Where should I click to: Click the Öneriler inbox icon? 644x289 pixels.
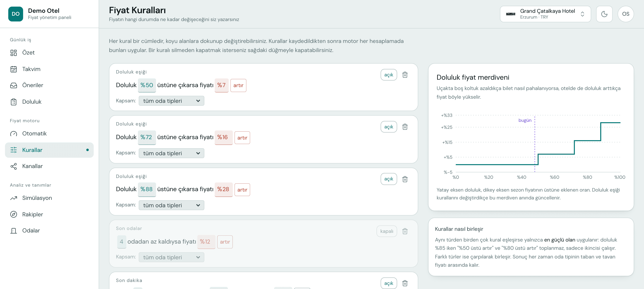click(x=13, y=85)
